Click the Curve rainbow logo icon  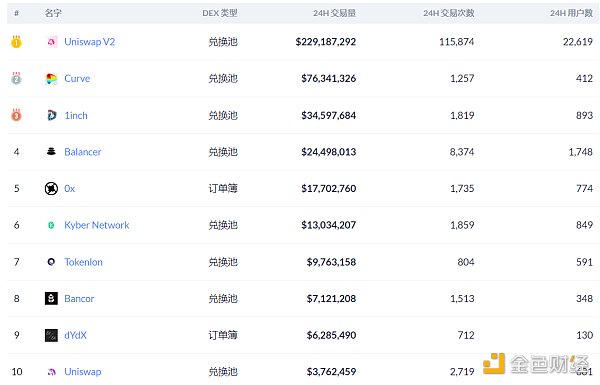[x=51, y=78]
